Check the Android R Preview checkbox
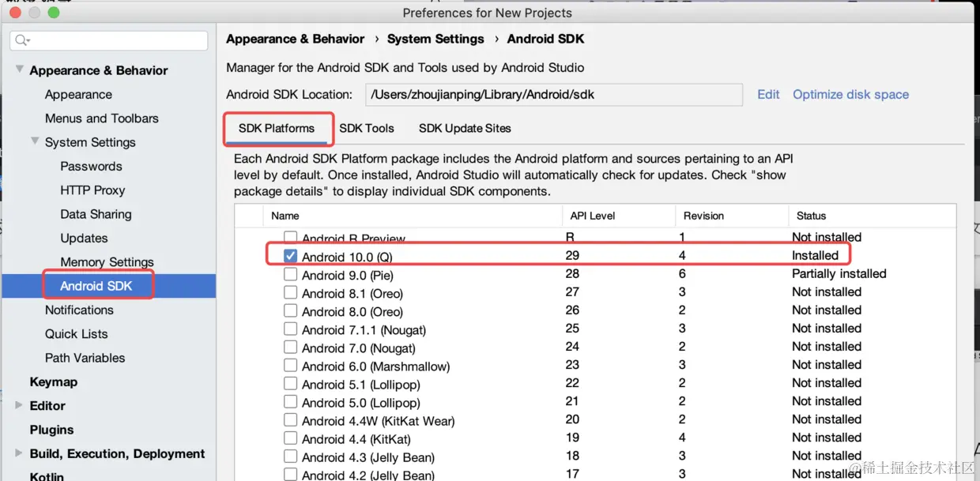The image size is (980, 481). tap(290, 238)
